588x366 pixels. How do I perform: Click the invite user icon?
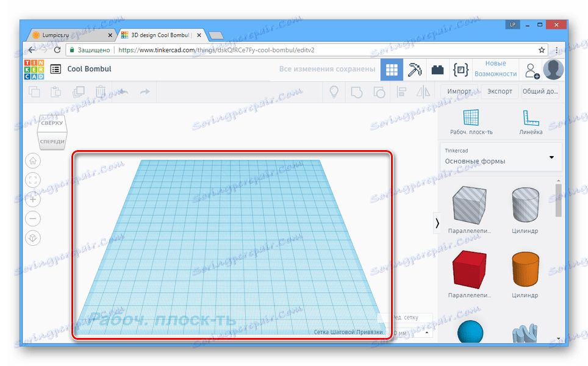click(532, 70)
